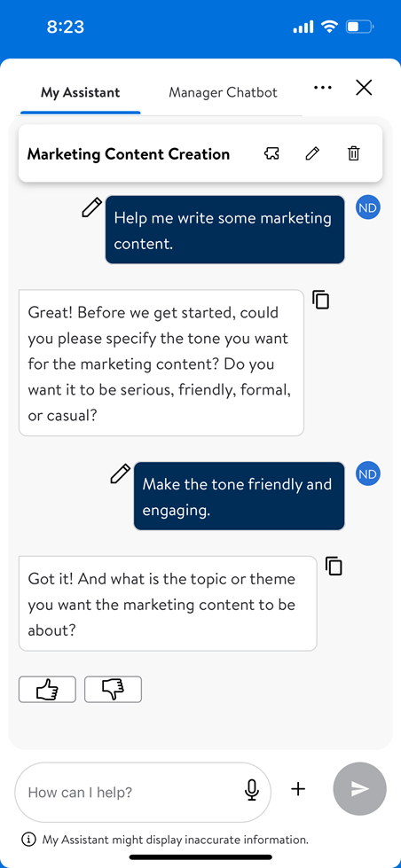Copy the 'Got it!' assistant response

pyautogui.click(x=334, y=566)
